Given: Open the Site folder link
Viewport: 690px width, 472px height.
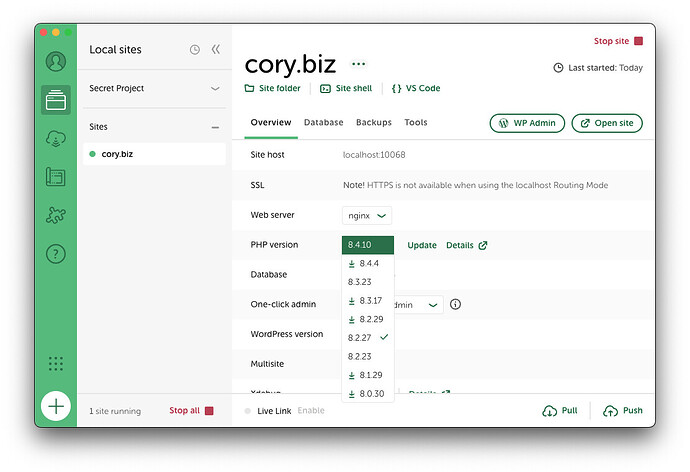Looking at the screenshot, I should tap(273, 88).
